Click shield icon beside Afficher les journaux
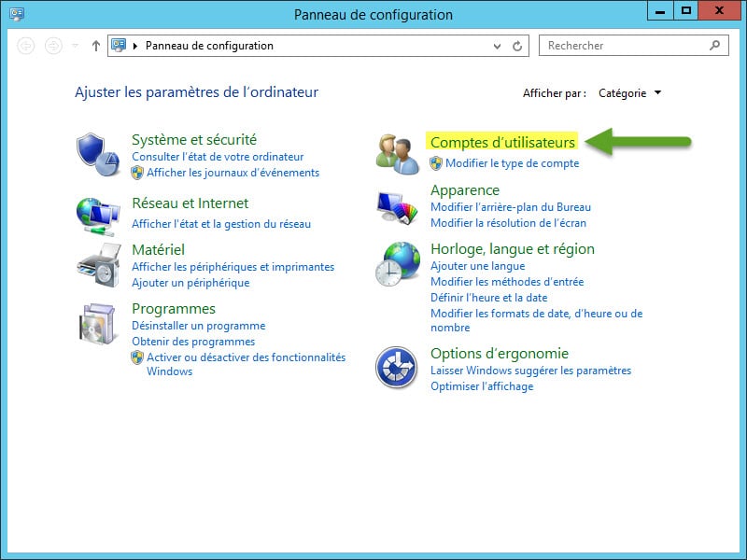 point(137,173)
